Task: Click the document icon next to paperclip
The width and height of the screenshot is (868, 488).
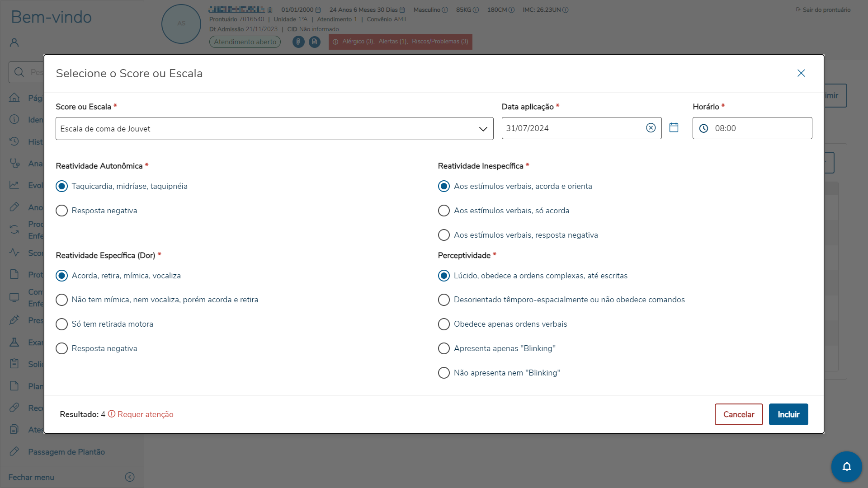Action: click(x=315, y=42)
